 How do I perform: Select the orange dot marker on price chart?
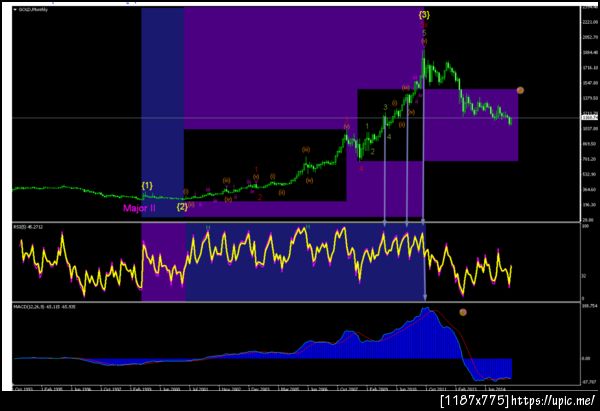tap(520, 90)
